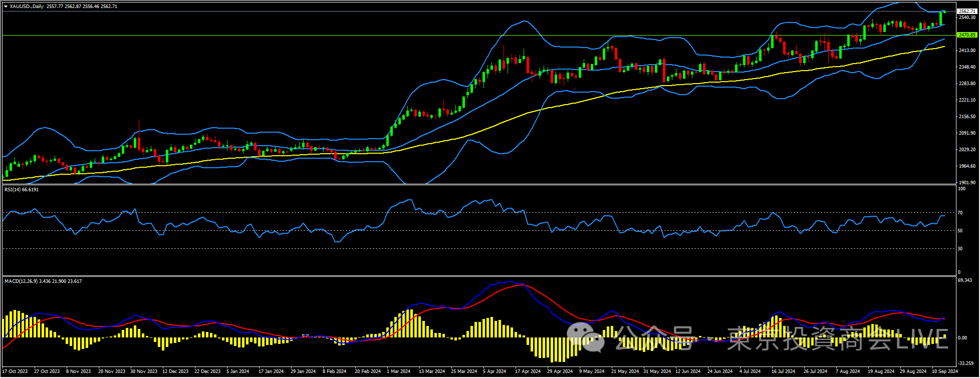Click price axis label 2221.10

(x=967, y=100)
